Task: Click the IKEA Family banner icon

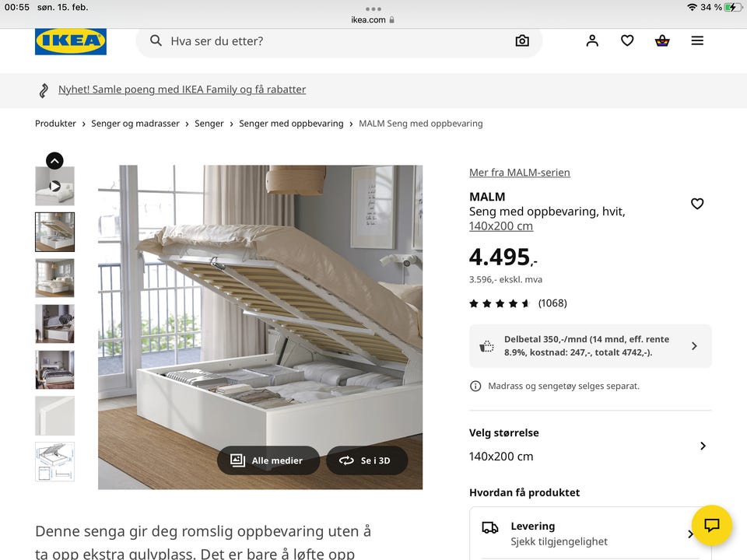Action: point(44,90)
